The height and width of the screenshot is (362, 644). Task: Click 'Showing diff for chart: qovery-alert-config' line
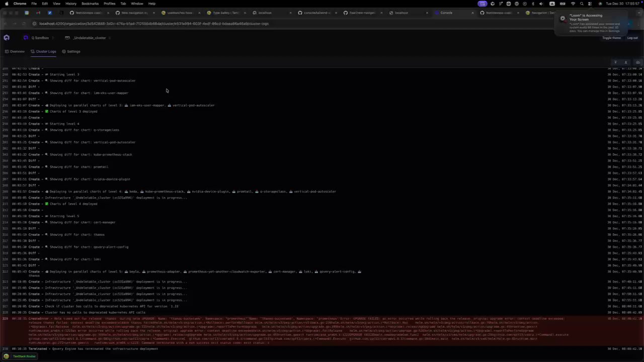pos(322,247)
